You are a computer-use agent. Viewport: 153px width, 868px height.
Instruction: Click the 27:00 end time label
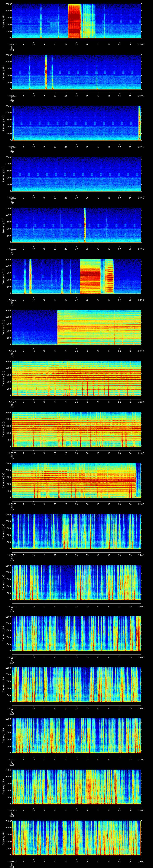pos(141,249)
